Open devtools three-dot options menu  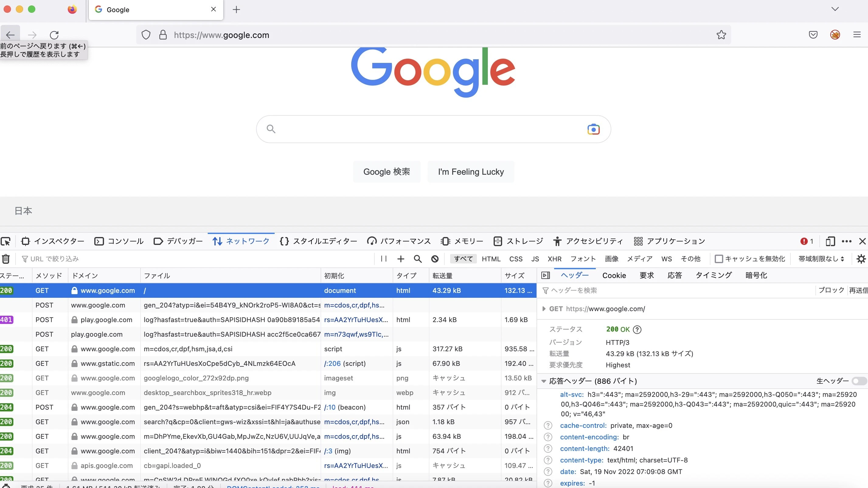pyautogui.click(x=846, y=241)
